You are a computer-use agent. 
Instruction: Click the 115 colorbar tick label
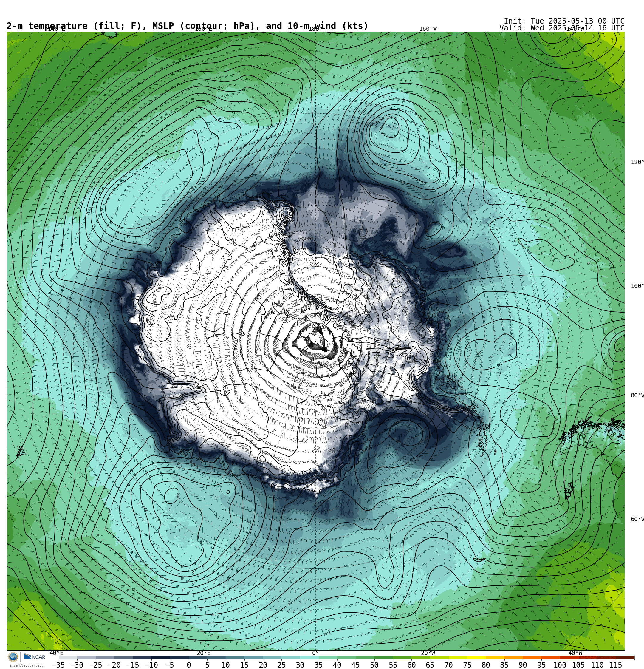[x=616, y=665]
